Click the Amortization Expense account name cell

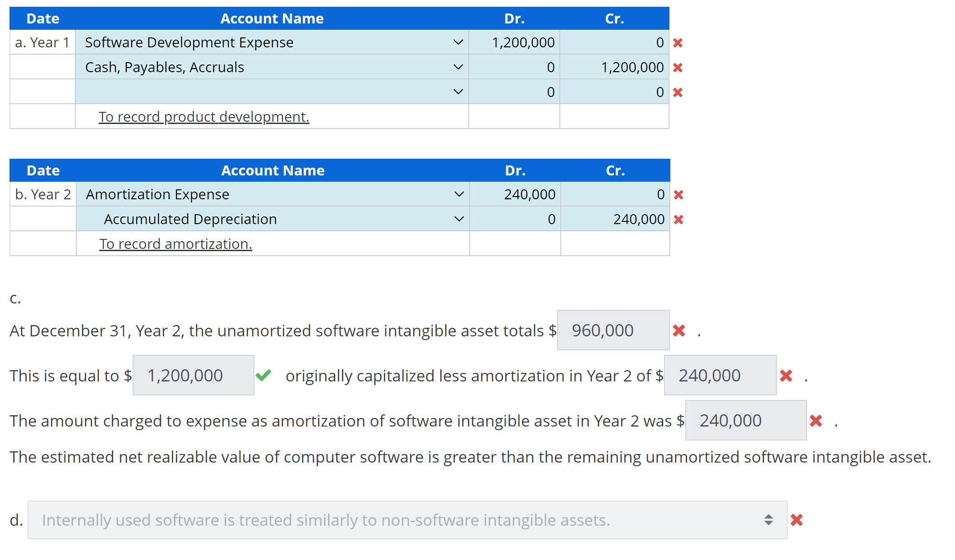coord(157,194)
